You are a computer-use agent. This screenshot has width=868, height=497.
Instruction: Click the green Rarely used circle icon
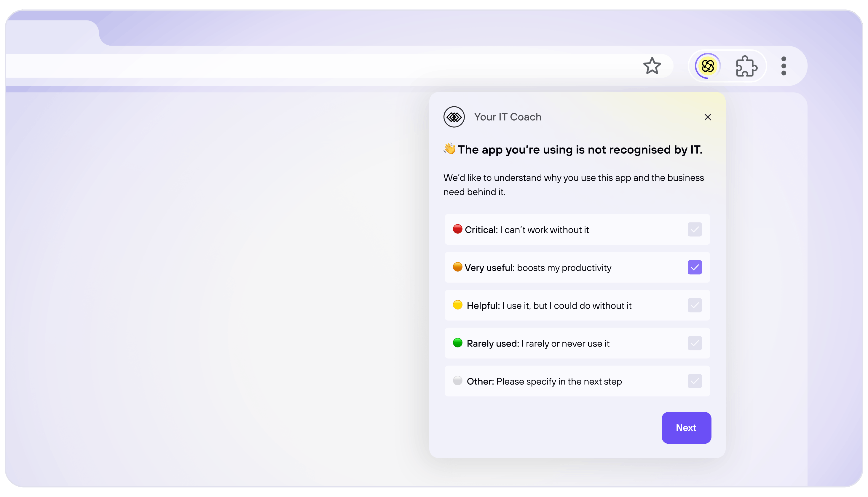point(457,343)
